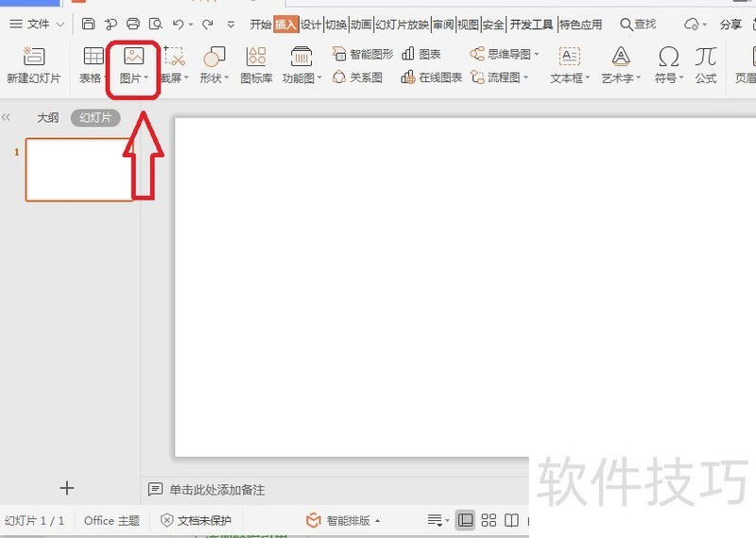The height and width of the screenshot is (538, 756).
Task: Insert an 在线图表 online chart
Action: coord(432,78)
